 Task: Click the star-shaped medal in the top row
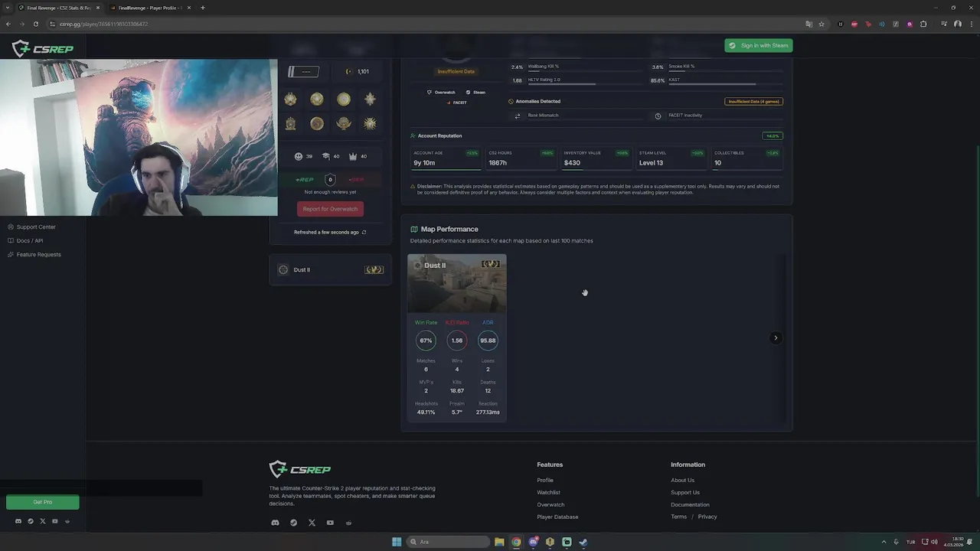[370, 99]
